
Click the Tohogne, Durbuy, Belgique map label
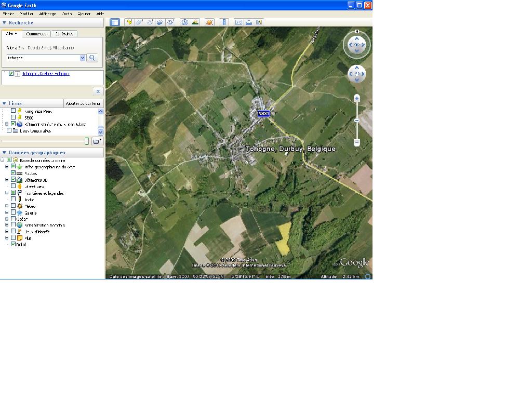[291, 149]
